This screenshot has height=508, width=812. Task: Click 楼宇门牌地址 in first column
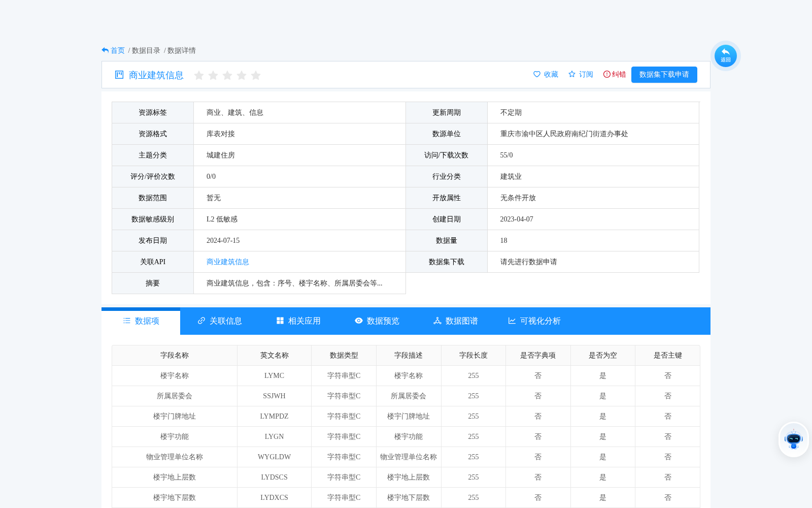[x=175, y=416]
